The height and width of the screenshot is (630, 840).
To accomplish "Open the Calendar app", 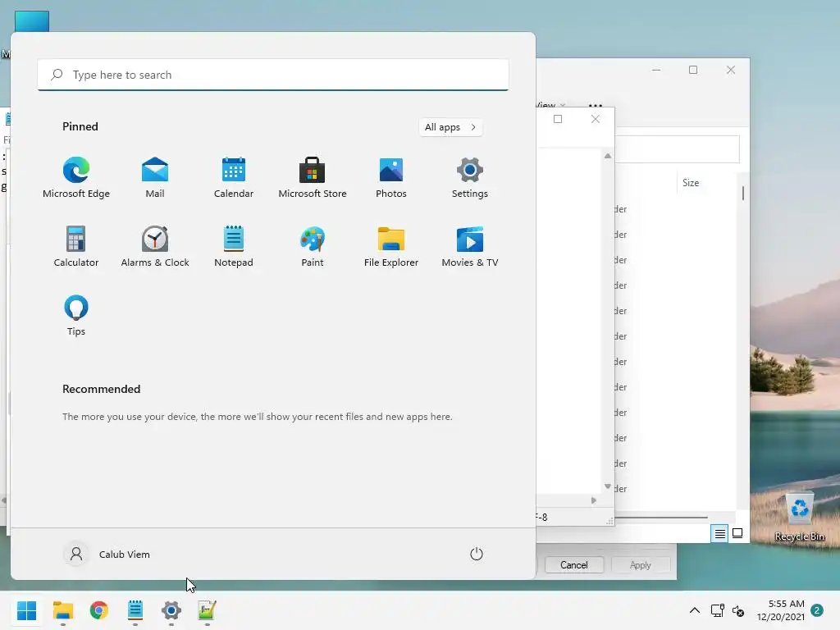I will coord(234,178).
